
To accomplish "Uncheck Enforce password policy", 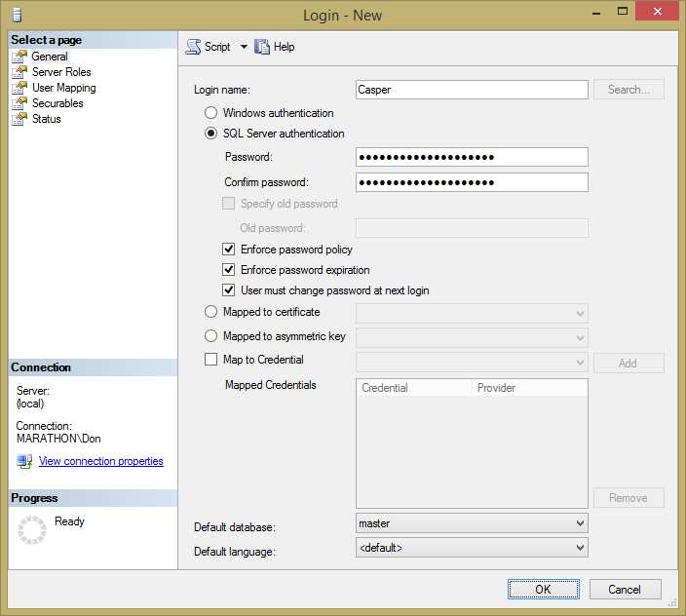I will [228, 249].
